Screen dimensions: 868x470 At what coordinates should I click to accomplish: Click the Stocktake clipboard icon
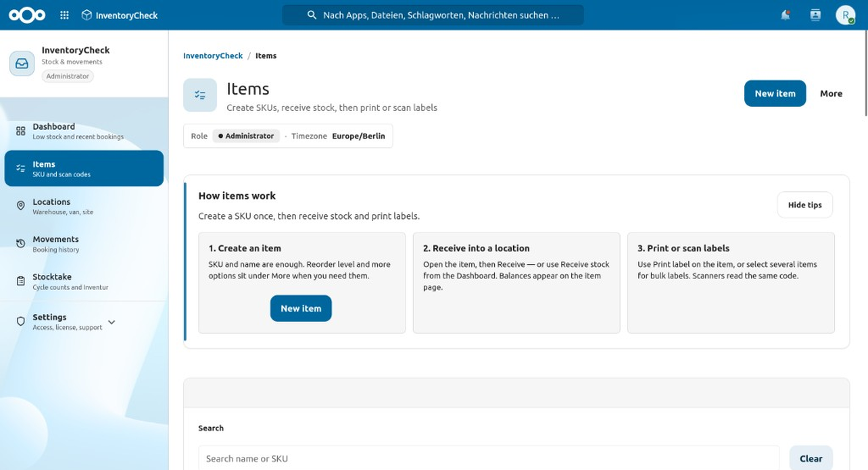21,281
